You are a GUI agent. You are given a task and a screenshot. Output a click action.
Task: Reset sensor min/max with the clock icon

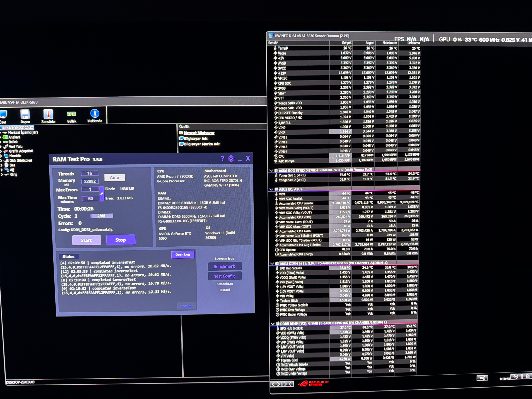point(516,377)
